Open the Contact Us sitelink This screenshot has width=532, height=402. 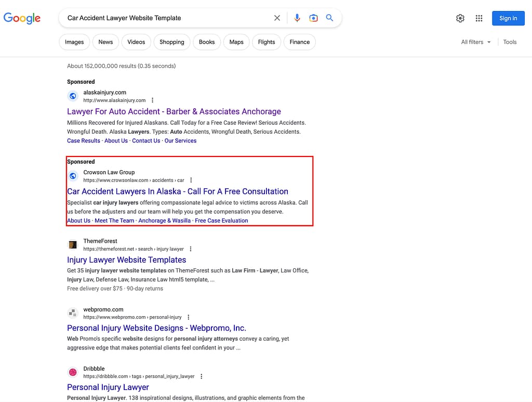(x=146, y=140)
